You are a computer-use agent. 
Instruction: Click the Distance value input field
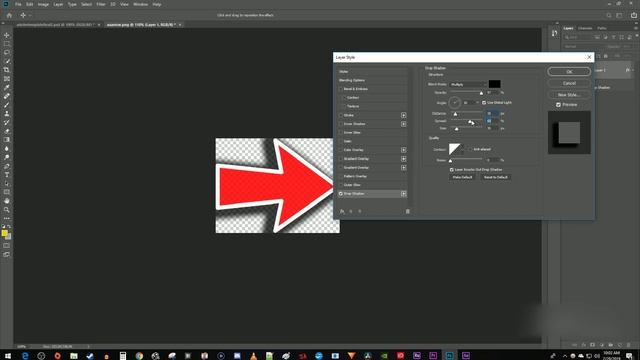(492, 113)
